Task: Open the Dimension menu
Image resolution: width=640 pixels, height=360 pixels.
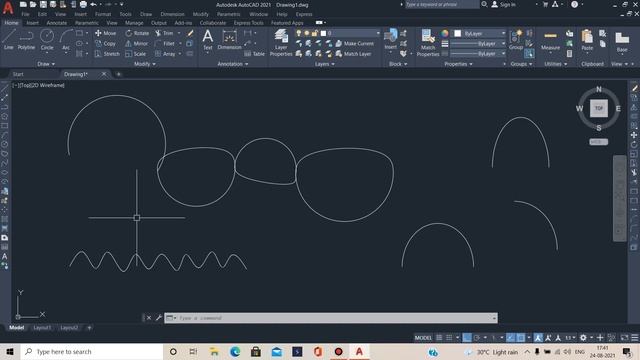Action: 172,14
